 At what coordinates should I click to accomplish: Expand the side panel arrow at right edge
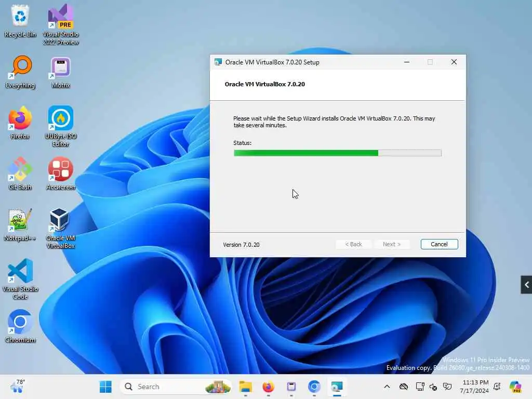click(x=526, y=285)
